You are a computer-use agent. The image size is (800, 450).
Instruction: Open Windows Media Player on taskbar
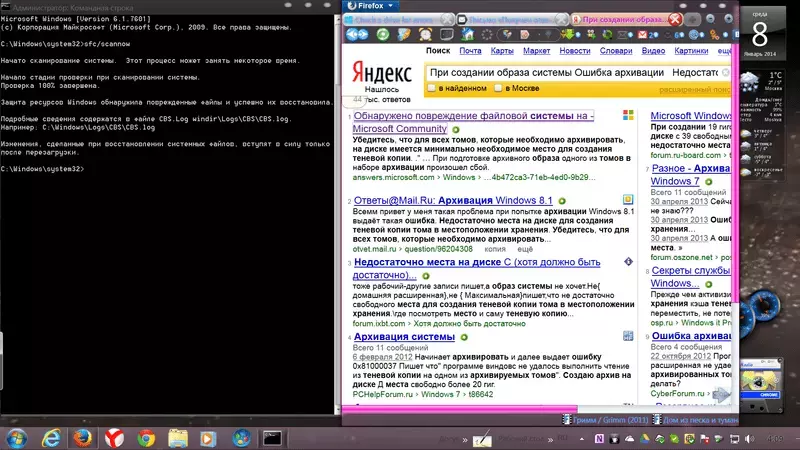[208, 438]
